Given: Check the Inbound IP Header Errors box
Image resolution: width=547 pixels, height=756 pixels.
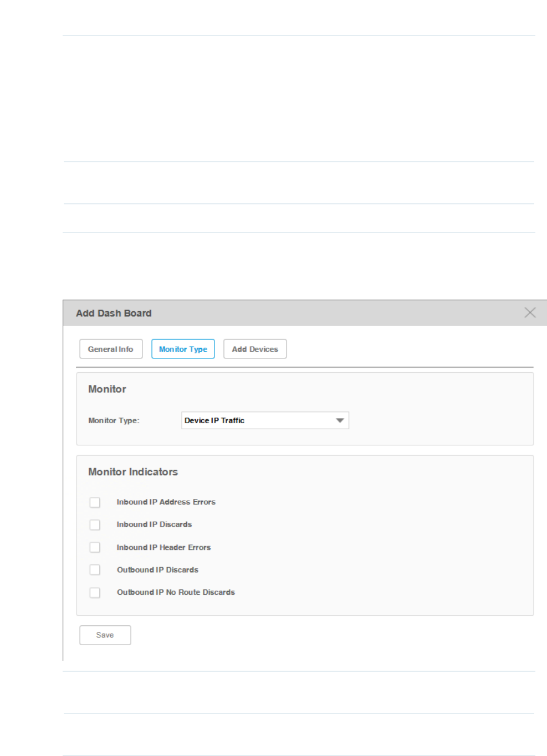Looking at the screenshot, I should pos(95,547).
